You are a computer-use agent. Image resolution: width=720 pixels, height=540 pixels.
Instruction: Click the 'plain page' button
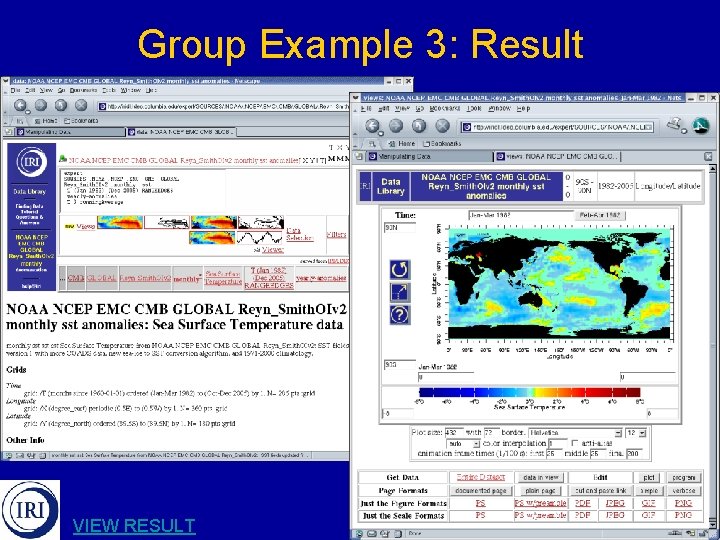tap(540, 490)
